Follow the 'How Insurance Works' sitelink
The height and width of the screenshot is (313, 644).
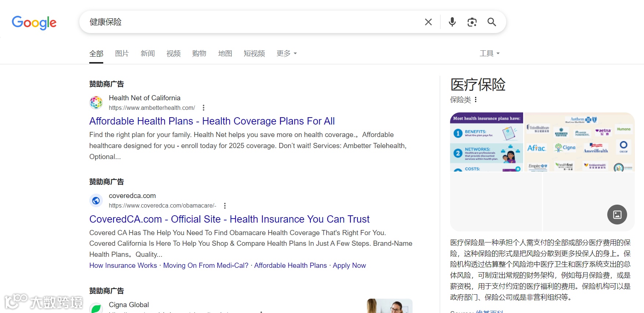click(x=123, y=265)
